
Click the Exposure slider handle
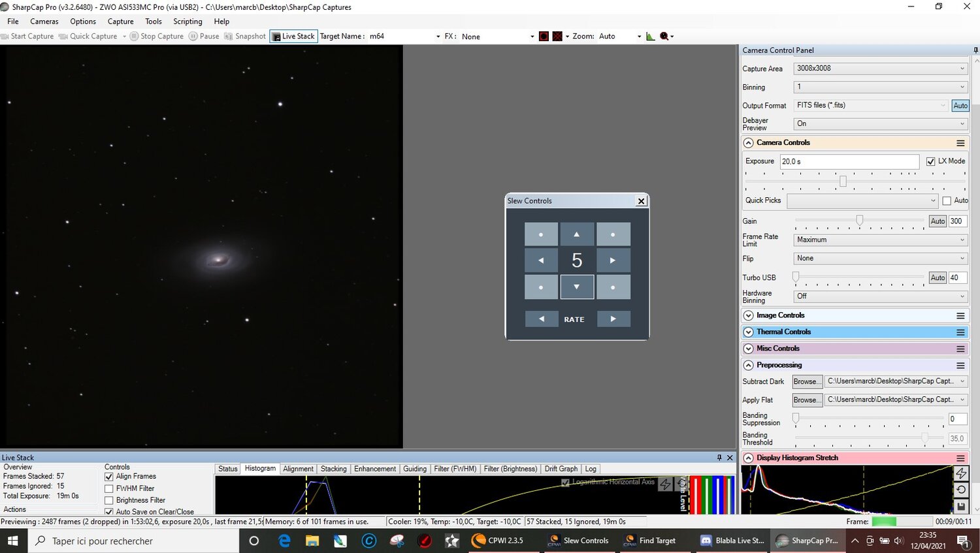843,182
